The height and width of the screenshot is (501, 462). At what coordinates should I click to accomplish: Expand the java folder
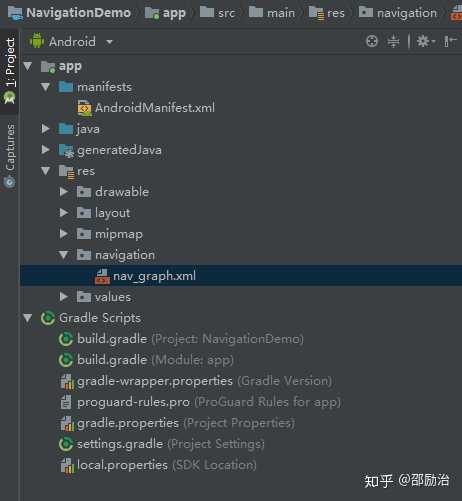pos(46,129)
